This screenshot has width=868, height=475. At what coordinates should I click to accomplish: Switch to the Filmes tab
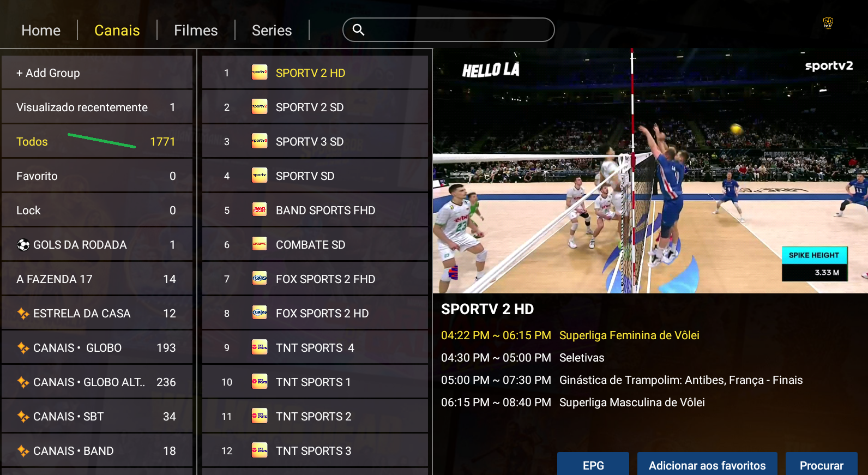[x=196, y=31]
